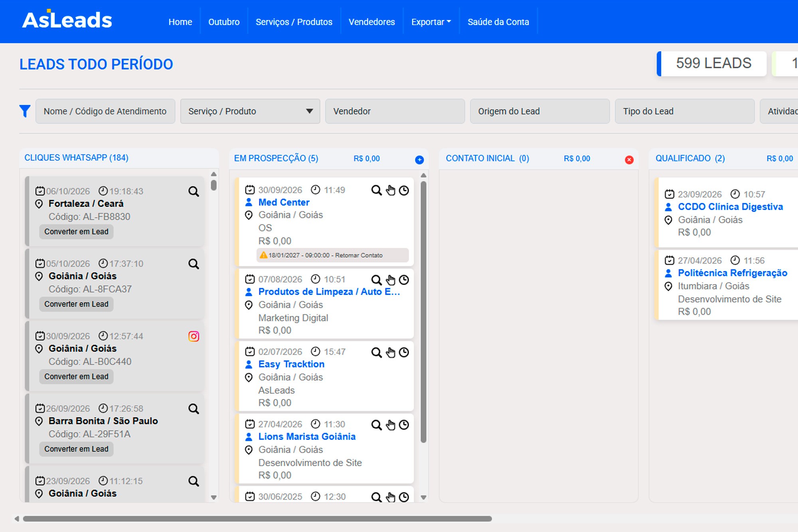
Task: Open the Tipo do Lead filter
Action: point(685,111)
